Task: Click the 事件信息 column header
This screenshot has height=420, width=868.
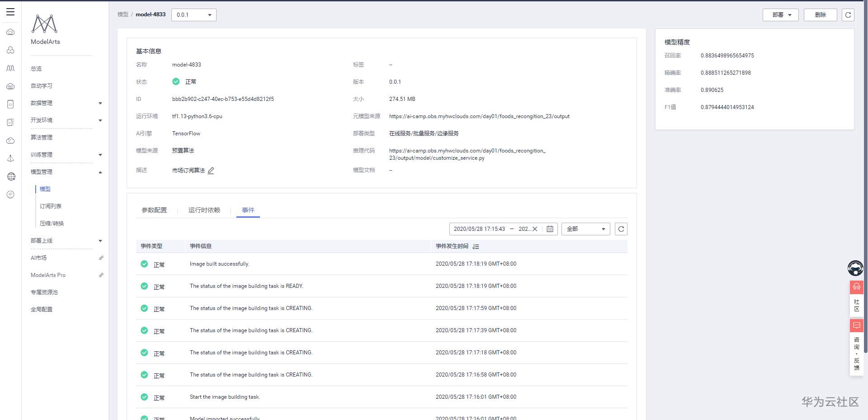Action: coord(201,246)
